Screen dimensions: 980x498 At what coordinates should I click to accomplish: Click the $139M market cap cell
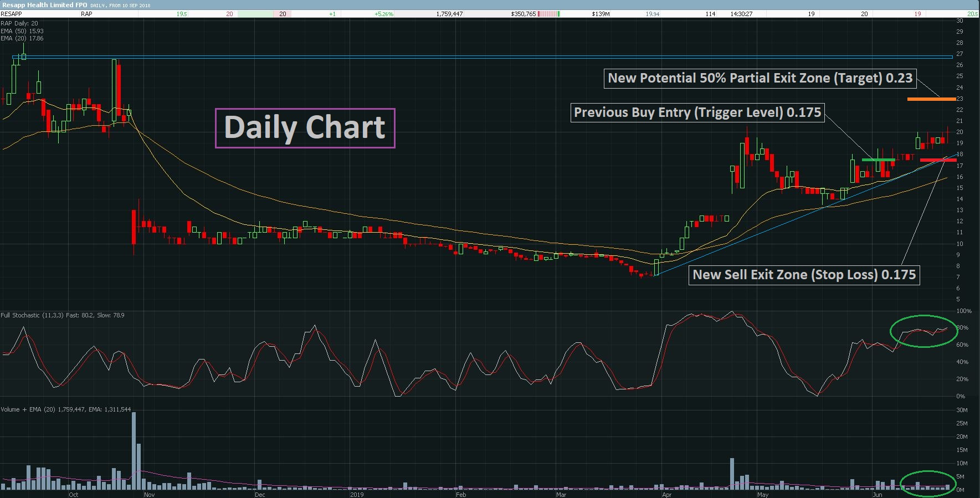(601, 14)
